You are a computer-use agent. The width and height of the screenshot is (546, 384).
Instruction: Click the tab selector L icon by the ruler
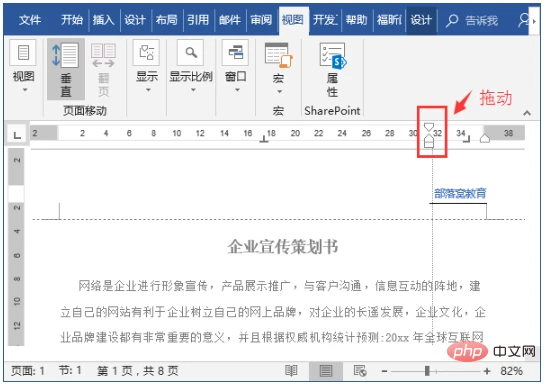[17, 134]
